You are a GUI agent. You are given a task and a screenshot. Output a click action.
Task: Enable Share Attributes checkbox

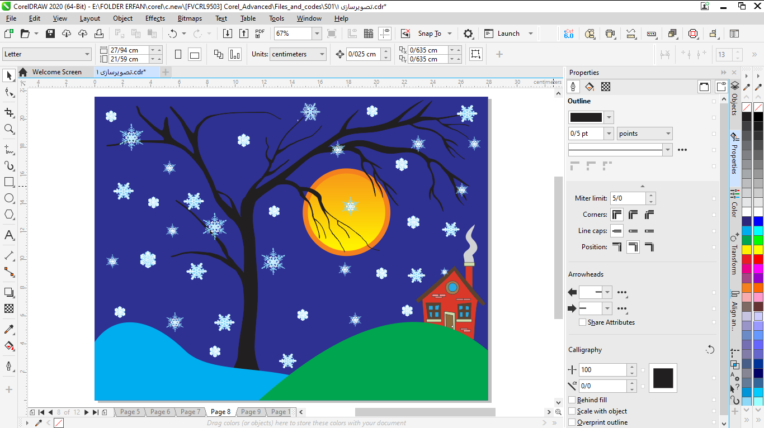tap(582, 322)
